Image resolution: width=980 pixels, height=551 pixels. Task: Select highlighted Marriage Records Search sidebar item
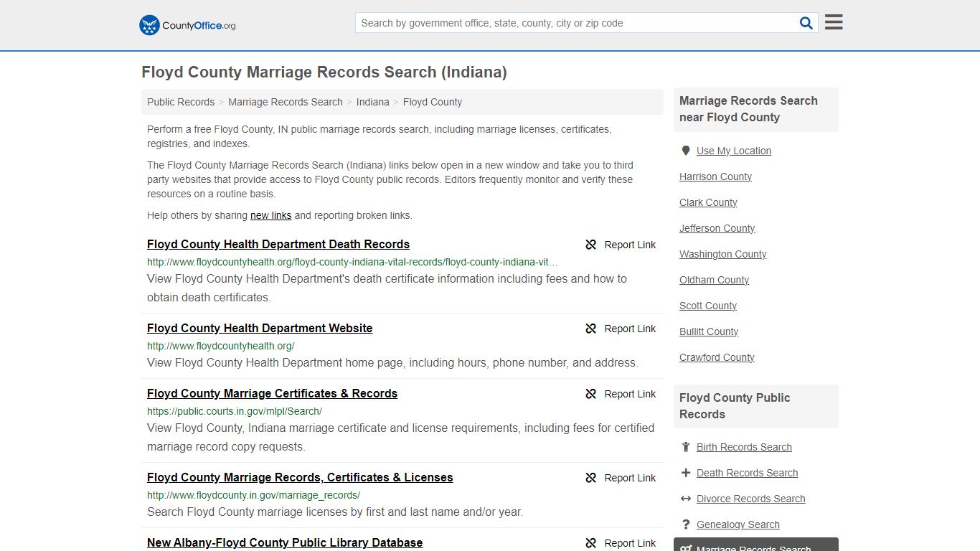click(x=756, y=545)
